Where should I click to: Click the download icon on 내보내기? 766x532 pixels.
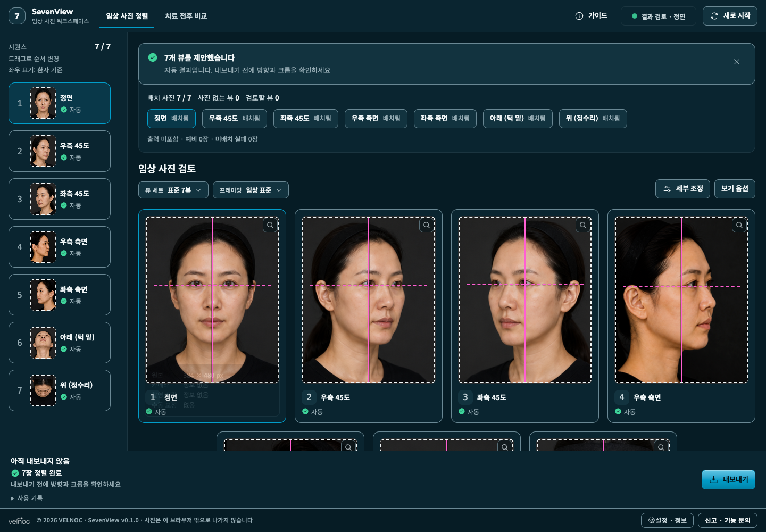pyautogui.click(x=714, y=479)
